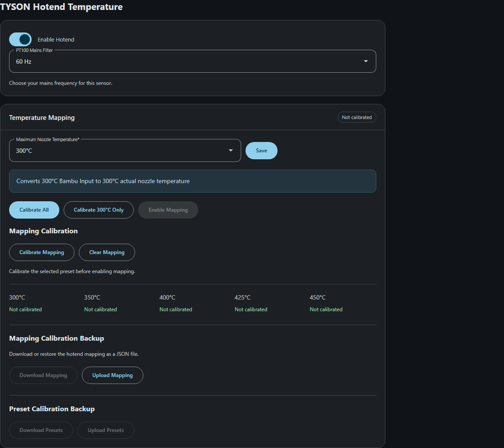Click the Mapping Calibration Backup heading
Screen dimensions: 504x448
57,338
